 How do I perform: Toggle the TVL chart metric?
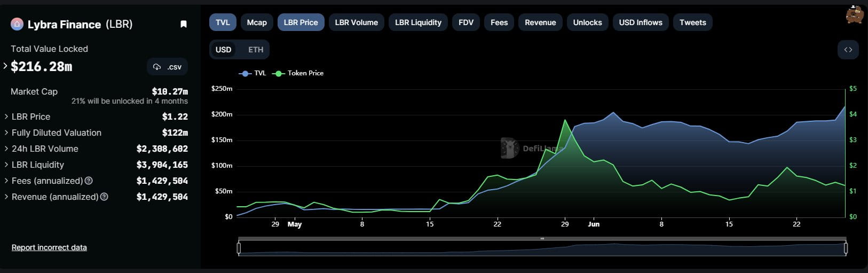(x=223, y=22)
